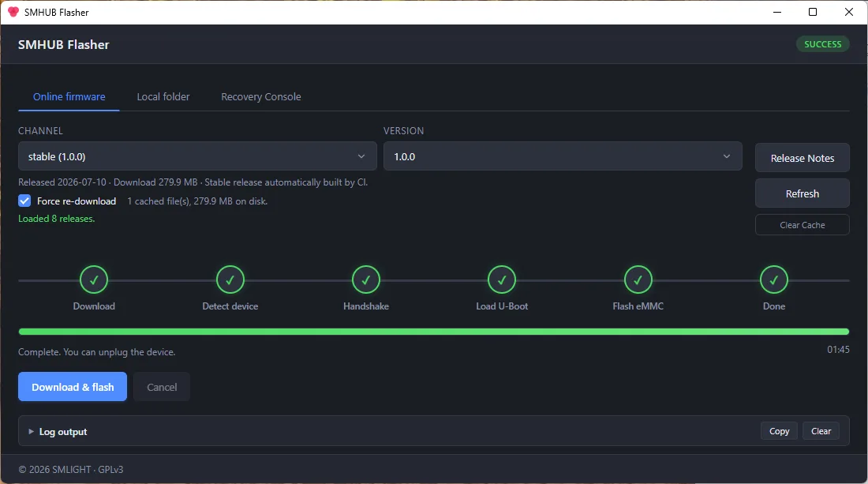Screen dimensions: 868x484
Task: Click the Handshake step checkmark icon
Action: pos(366,280)
